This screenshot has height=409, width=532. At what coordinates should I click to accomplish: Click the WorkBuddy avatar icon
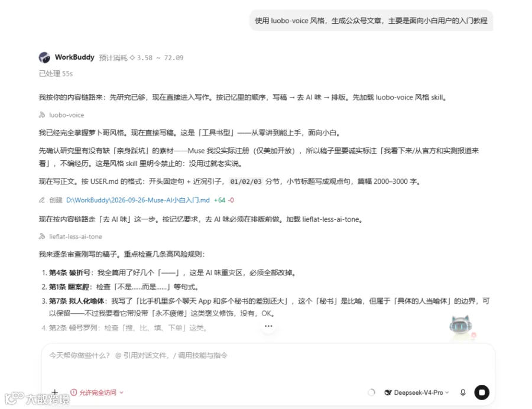pyautogui.click(x=44, y=57)
